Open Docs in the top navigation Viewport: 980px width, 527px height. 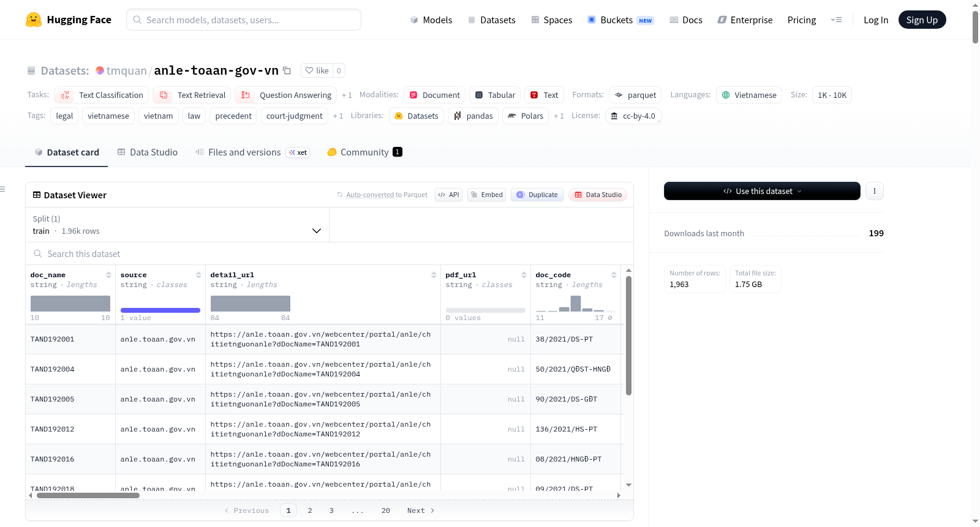pyautogui.click(x=686, y=20)
